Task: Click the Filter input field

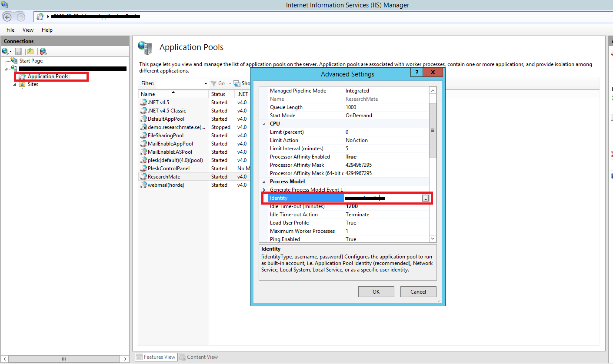Action: pos(180,83)
